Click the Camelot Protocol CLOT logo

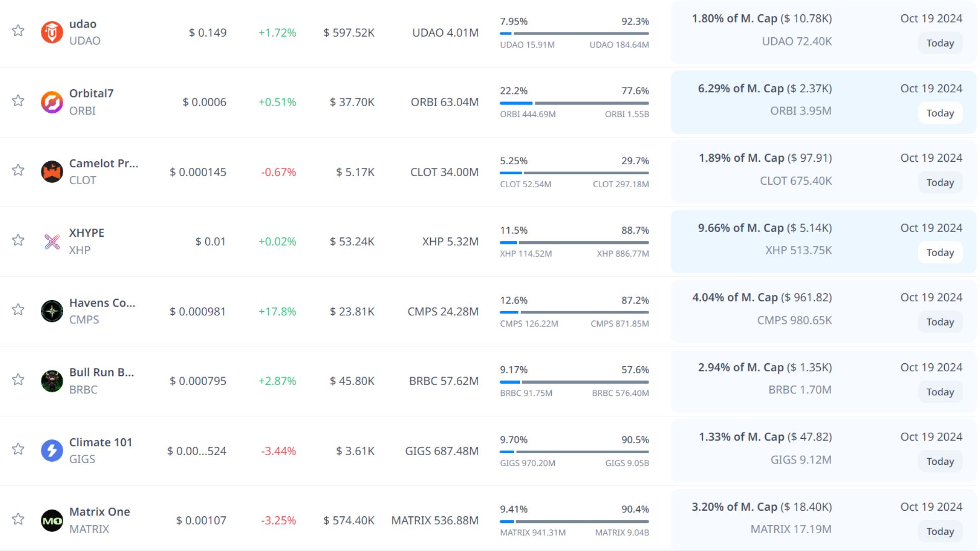52,172
